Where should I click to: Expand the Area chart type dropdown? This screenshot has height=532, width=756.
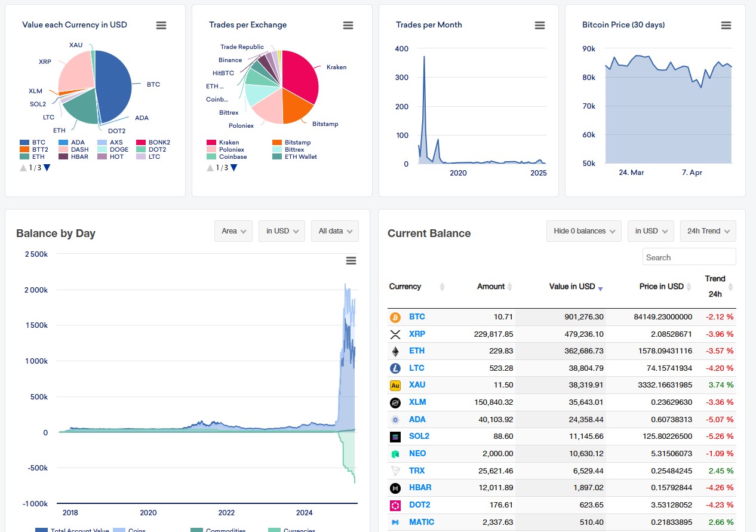(x=233, y=231)
